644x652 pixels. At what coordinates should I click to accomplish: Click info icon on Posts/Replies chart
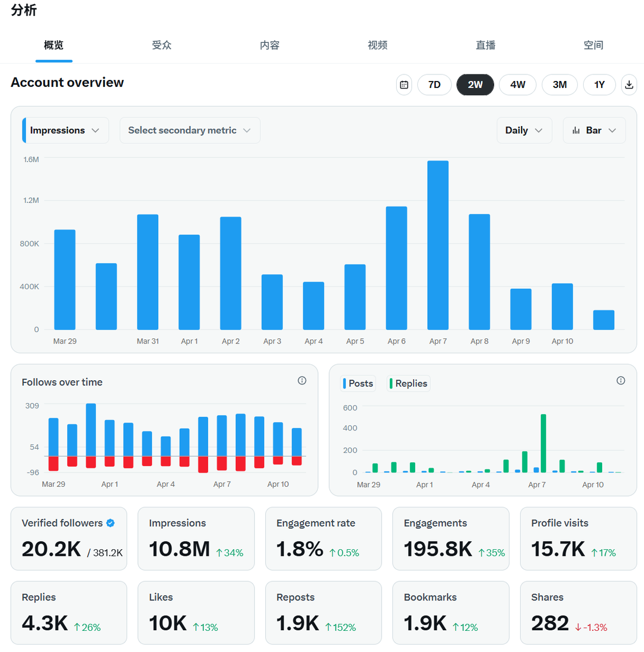pyautogui.click(x=621, y=381)
